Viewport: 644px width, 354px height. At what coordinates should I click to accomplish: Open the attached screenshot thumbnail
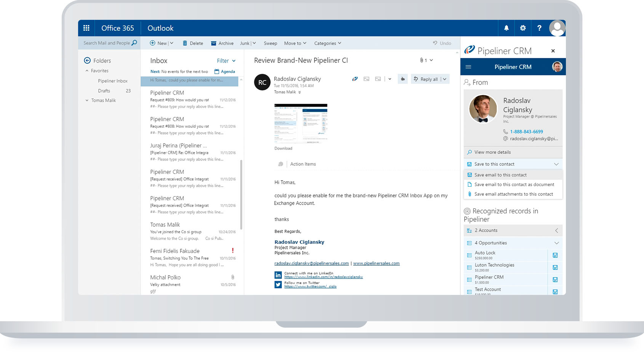301,123
